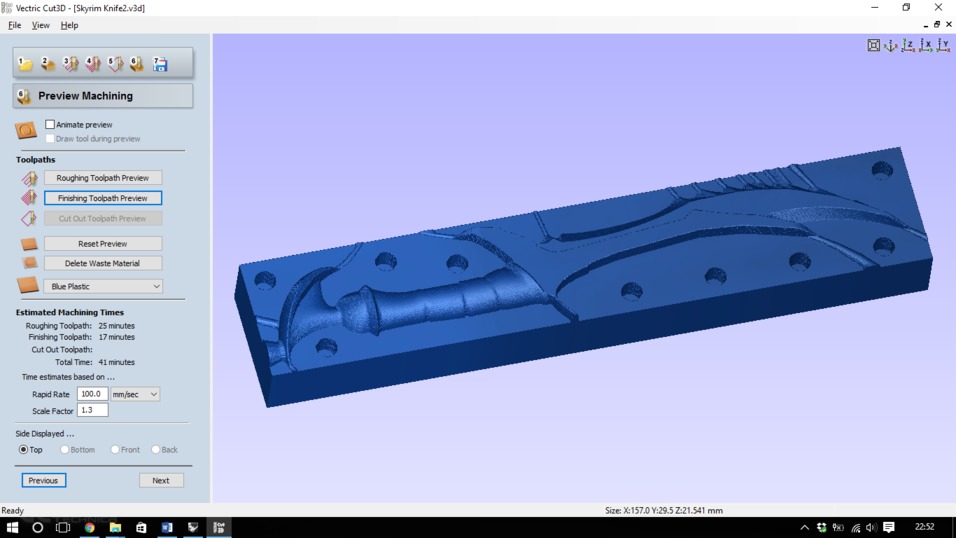Run the Roughing Toolpath Preview
This screenshot has height=538, width=956.
click(102, 178)
